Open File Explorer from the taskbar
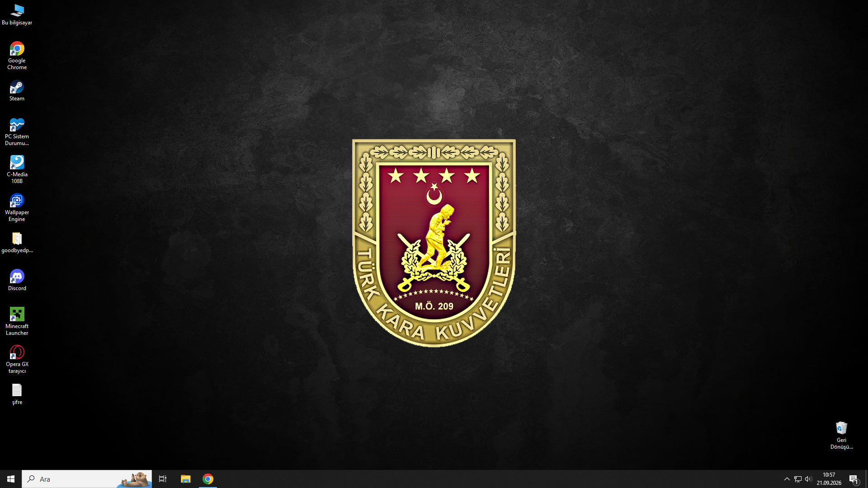868x488 pixels. 185,479
